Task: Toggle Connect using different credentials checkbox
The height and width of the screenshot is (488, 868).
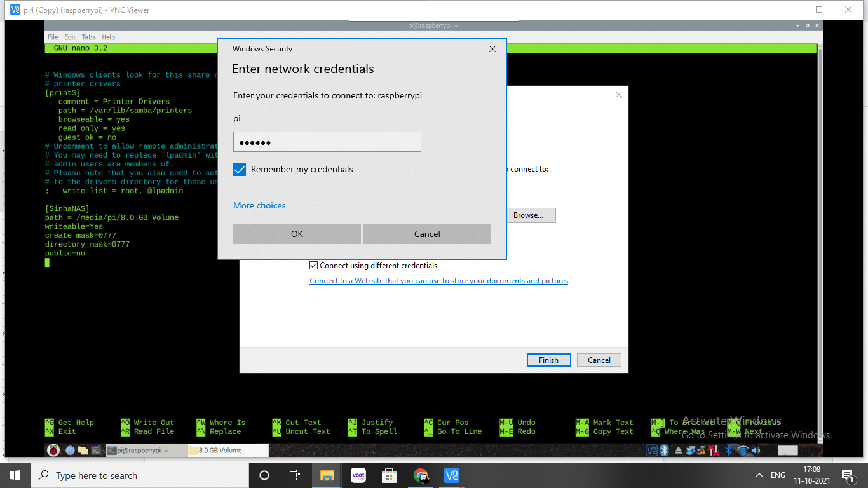Action: [x=313, y=266]
